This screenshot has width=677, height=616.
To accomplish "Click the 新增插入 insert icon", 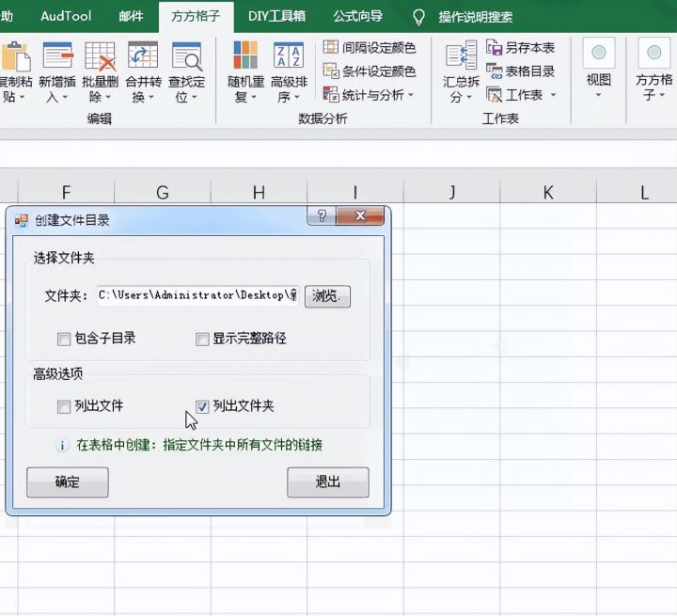I will (x=57, y=56).
